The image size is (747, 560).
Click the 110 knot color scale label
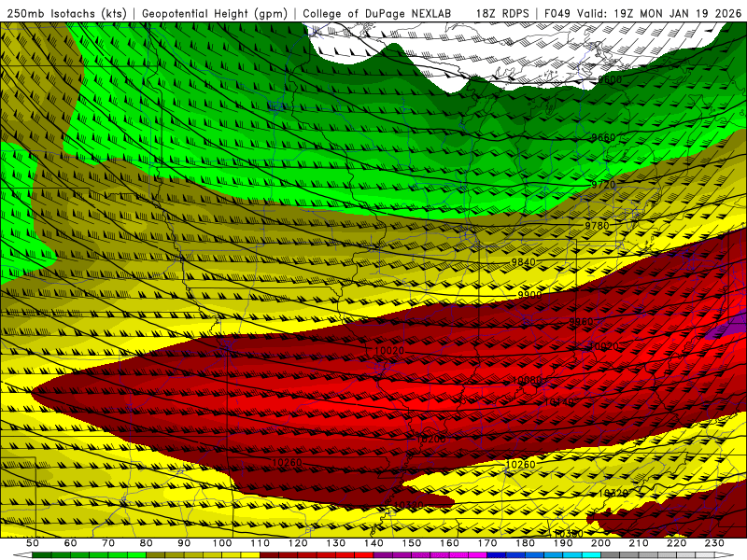(x=261, y=543)
